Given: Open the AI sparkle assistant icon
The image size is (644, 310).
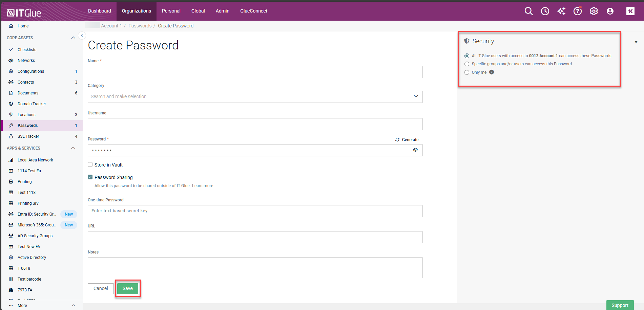Looking at the screenshot, I should pos(561,11).
